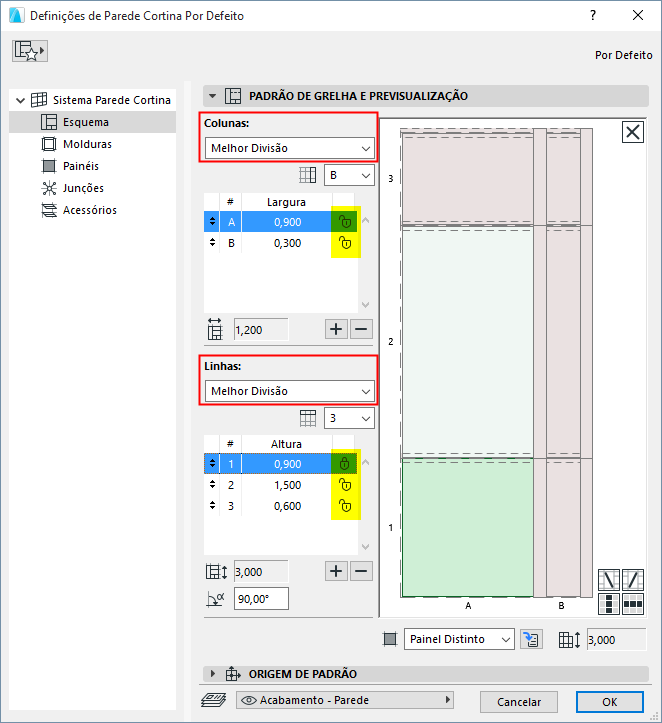Click the reorder handle for row 2
This screenshot has height=723, width=662.
(x=212, y=484)
